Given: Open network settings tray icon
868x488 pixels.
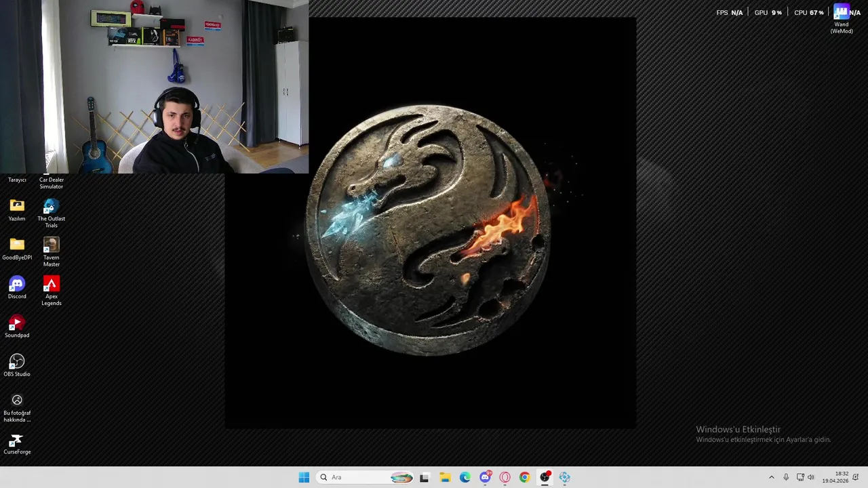Looking at the screenshot, I should pos(800,477).
